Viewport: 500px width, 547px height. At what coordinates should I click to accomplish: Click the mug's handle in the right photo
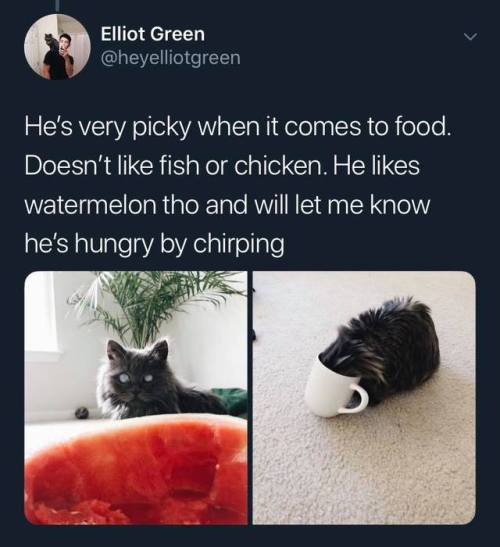coord(357,397)
